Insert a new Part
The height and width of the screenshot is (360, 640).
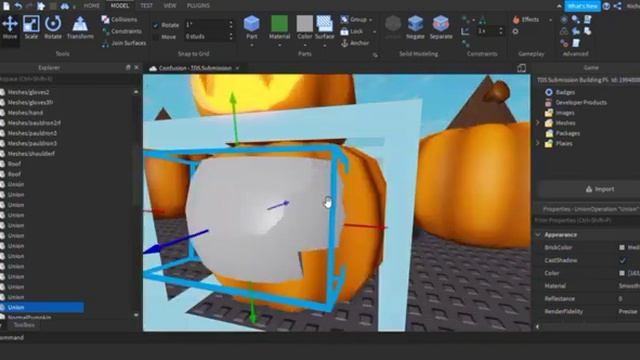coord(252,27)
